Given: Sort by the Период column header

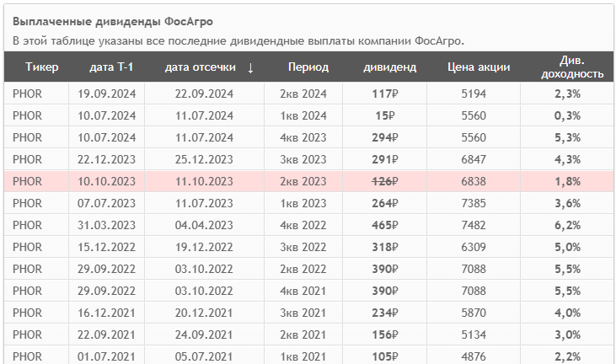Looking at the screenshot, I should (x=308, y=67).
